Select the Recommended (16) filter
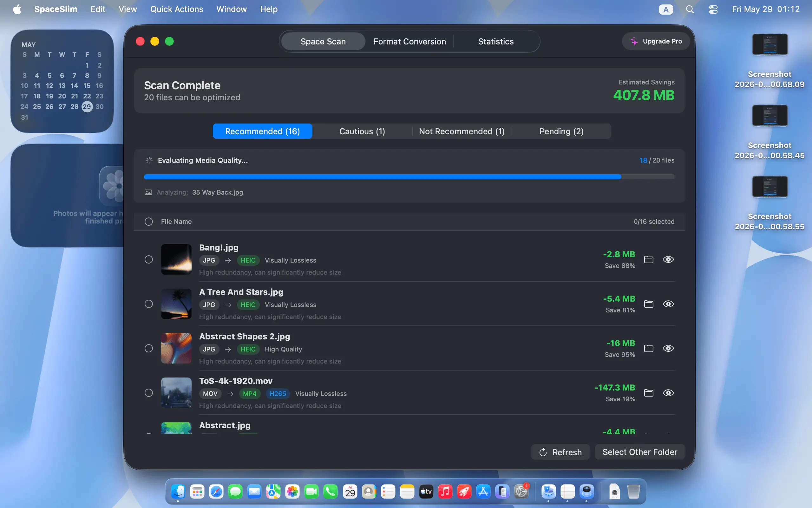 [x=262, y=131]
